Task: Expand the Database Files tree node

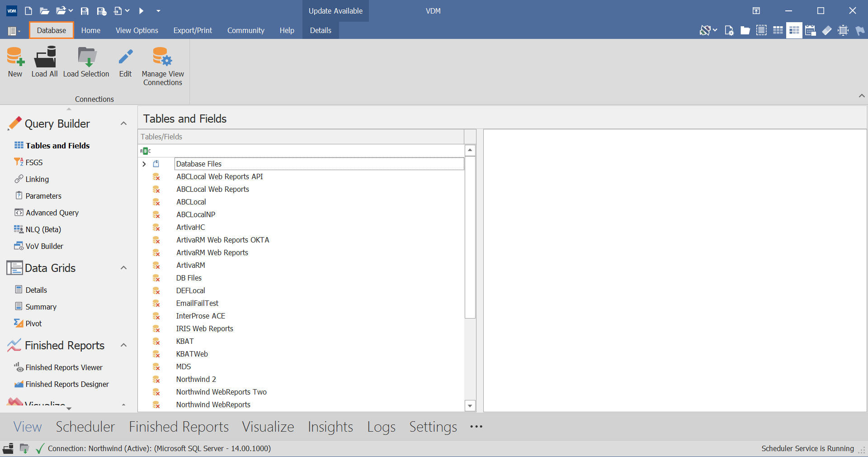Action: coord(144,164)
